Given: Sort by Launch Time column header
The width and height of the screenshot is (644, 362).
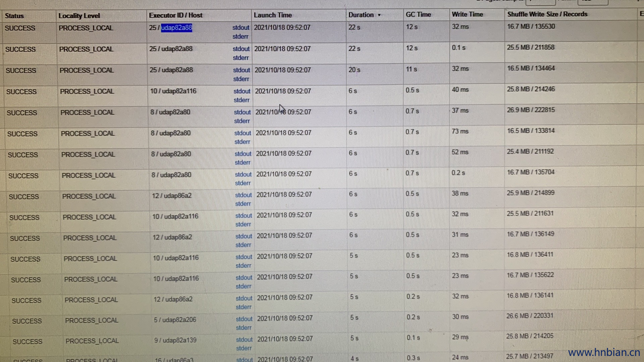Looking at the screenshot, I should [x=273, y=15].
